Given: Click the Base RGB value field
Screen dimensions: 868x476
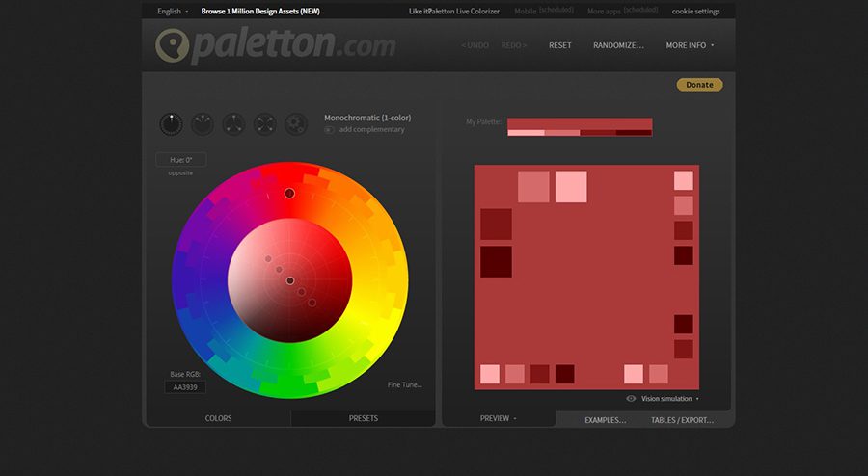Looking at the screenshot, I should click(184, 386).
